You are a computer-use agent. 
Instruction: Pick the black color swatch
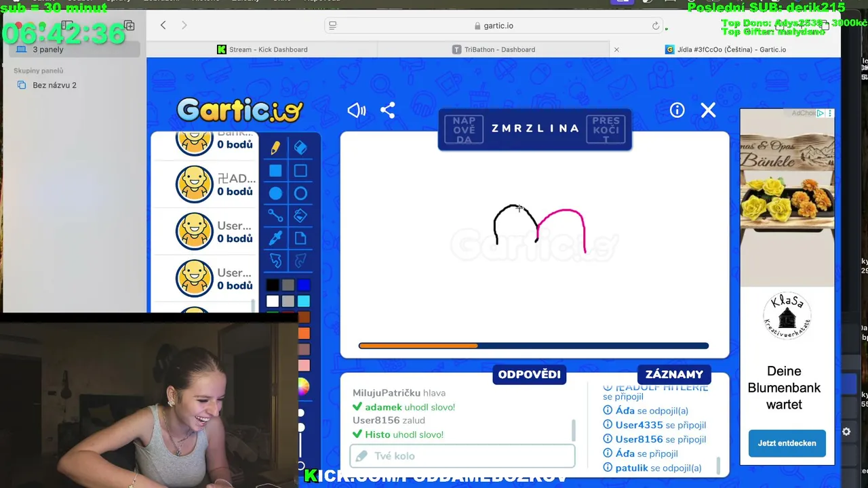pyautogui.click(x=273, y=285)
